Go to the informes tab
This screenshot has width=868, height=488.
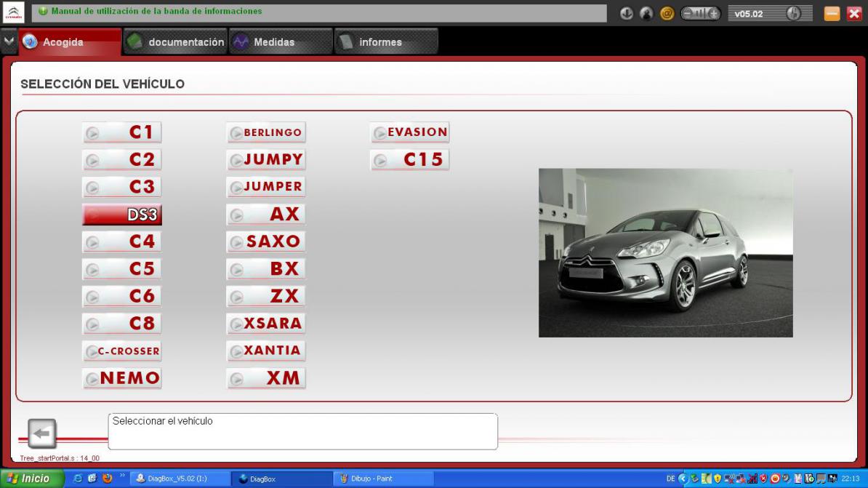point(386,41)
